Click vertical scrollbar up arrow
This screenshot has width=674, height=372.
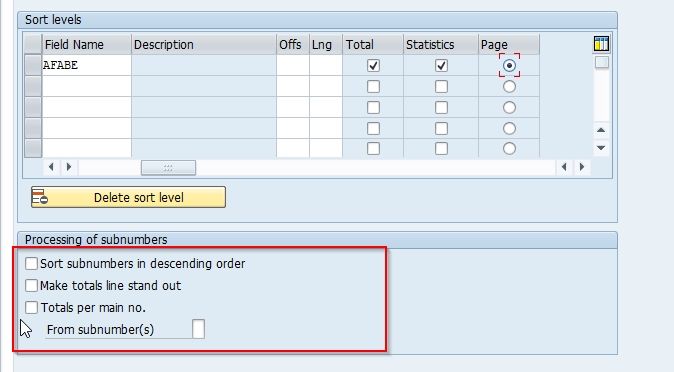click(601, 130)
